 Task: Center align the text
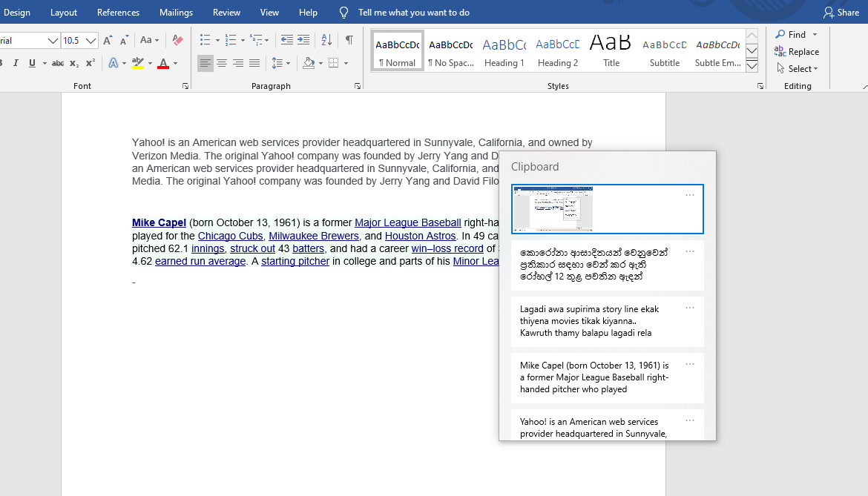[222, 63]
